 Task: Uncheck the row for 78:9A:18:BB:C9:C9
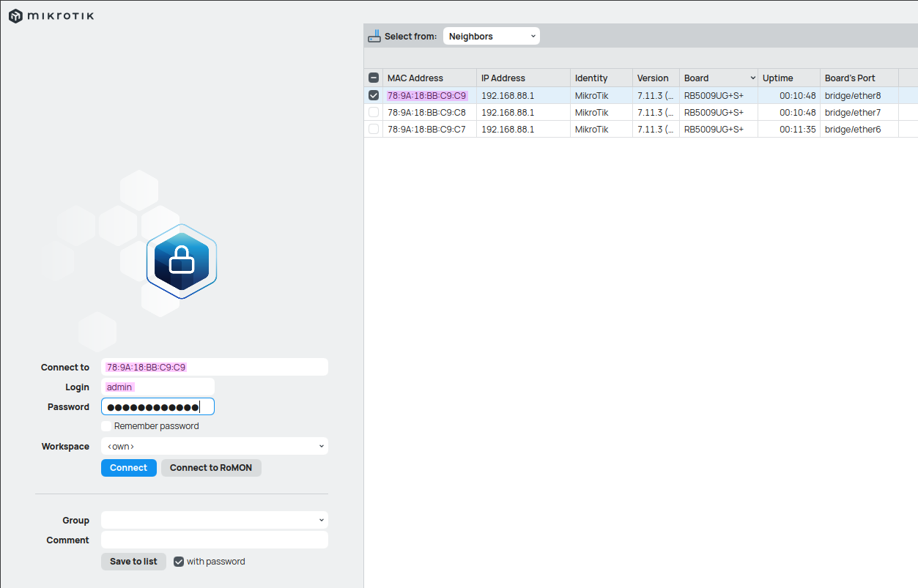pos(374,95)
